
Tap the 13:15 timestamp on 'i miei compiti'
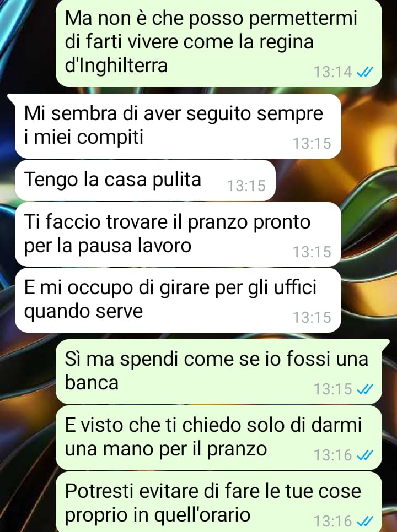[312, 143]
